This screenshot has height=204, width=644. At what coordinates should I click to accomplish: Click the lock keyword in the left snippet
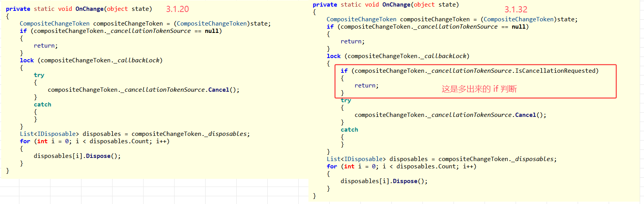[27, 60]
